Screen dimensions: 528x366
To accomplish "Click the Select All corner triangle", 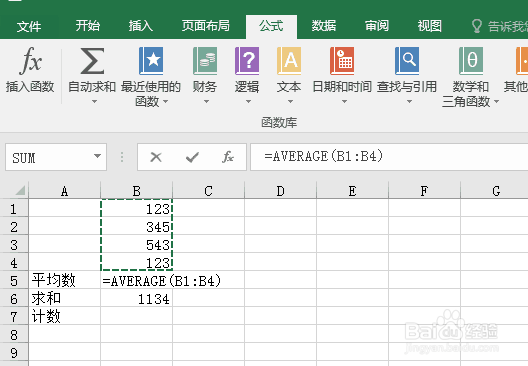I will (x=21, y=191).
